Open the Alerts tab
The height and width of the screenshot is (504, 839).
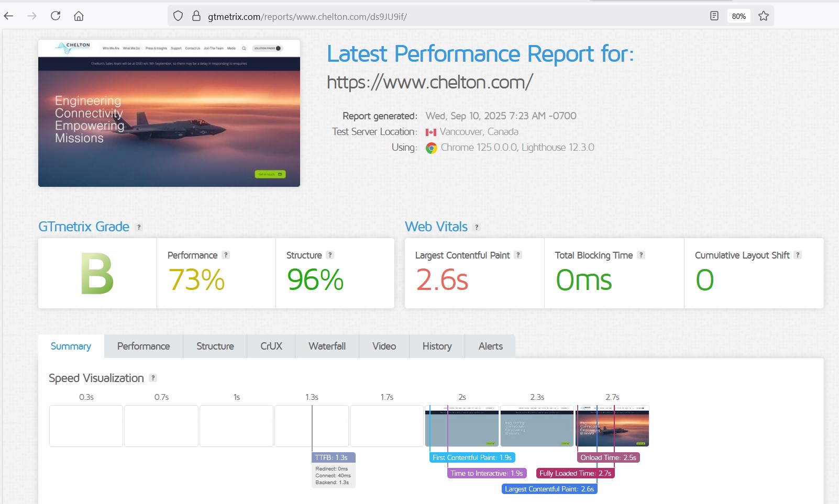tap(491, 346)
